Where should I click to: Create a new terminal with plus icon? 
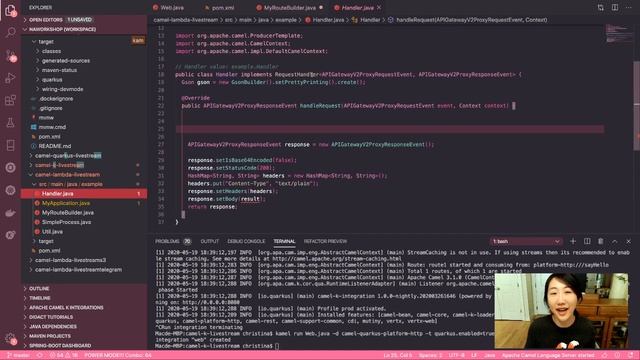click(573, 241)
